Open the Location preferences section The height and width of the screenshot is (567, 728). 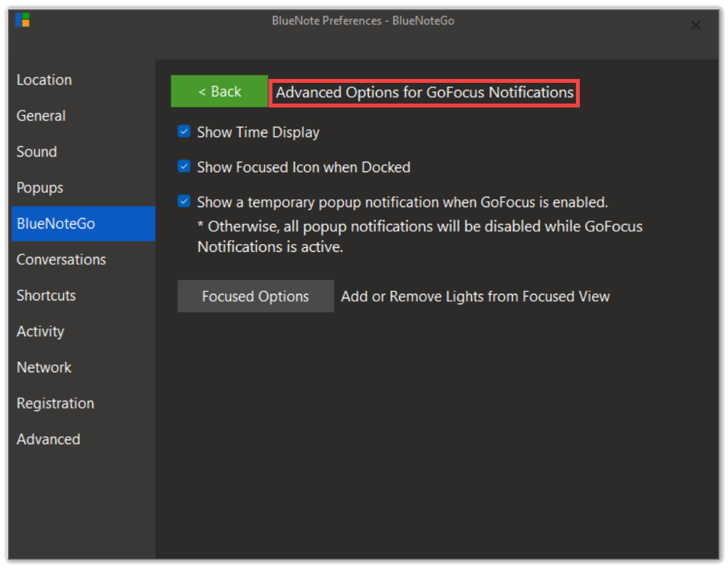pyautogui.click(x=83, y=80)
